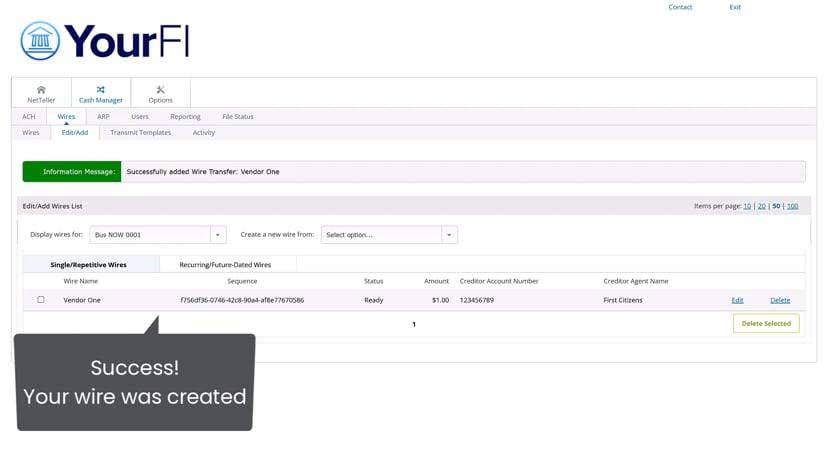Viewport: 840px width, 473px height.
Task: Show 100 items per page
Action: 792,206
